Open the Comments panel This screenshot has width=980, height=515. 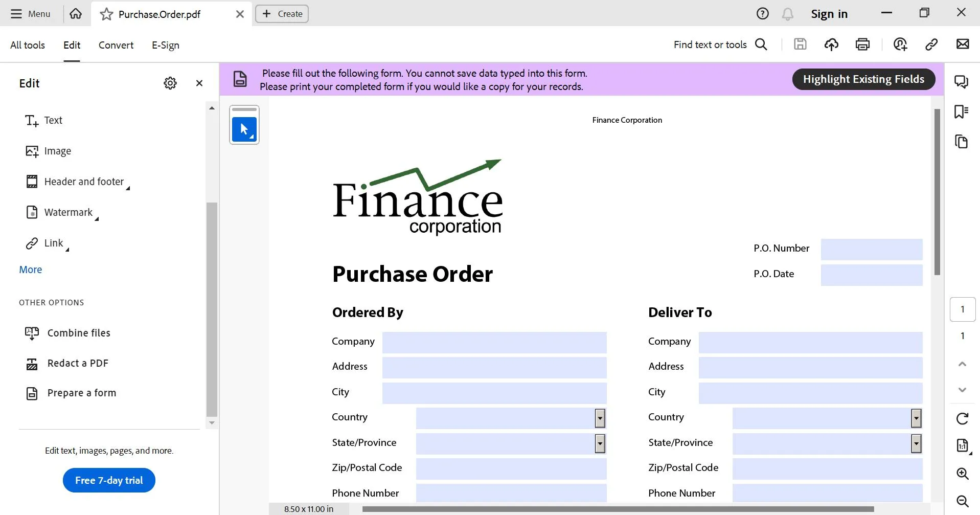pyautogui.click(x=962, y=81)
